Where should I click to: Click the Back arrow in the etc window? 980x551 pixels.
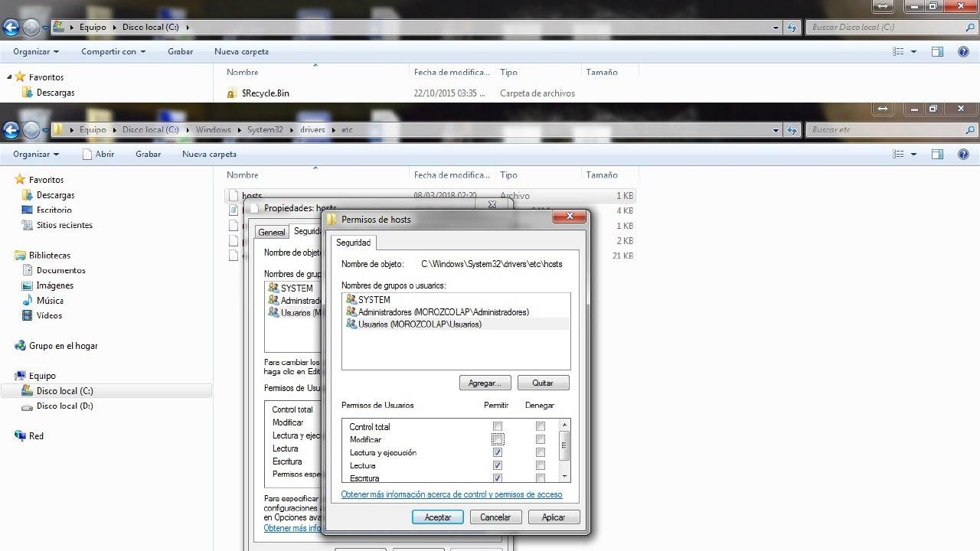[x=11, y=130]
